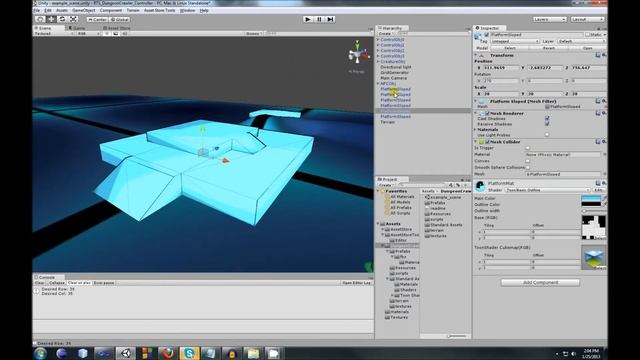Open the Mesh Collider component help icon
Image resolution: width=640 pixels, height=360 pixels.
pos(598,142)
